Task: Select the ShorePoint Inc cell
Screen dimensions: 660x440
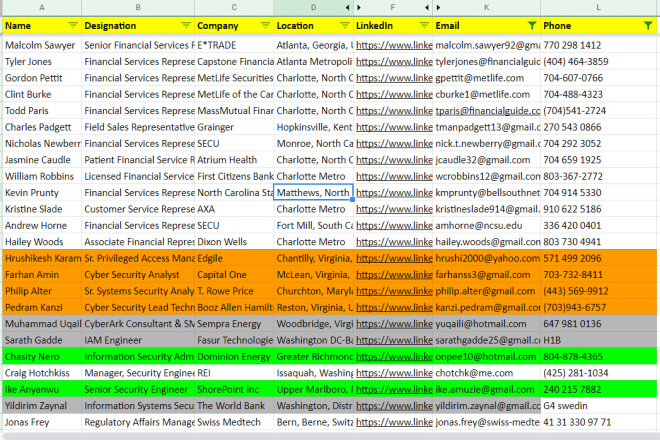Action: (x=234, y=389)
